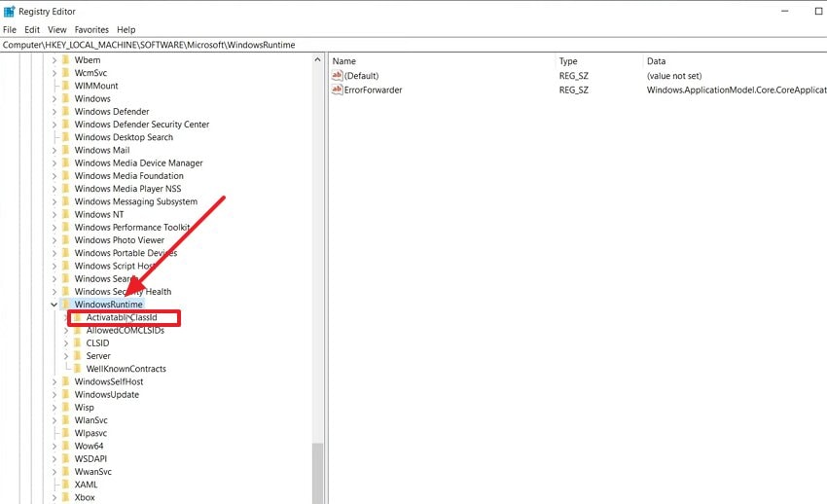Click the WIMMount folder icon
Screen dimensions: 827x504
(66, 86)
